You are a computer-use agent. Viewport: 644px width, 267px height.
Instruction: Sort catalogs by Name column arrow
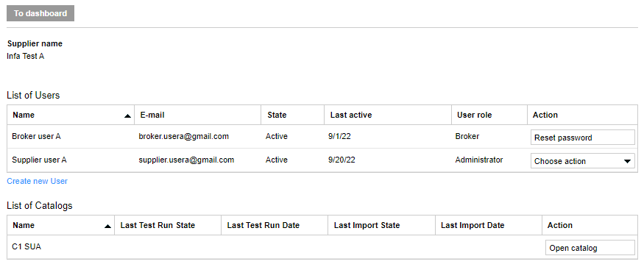pos(107,226)
